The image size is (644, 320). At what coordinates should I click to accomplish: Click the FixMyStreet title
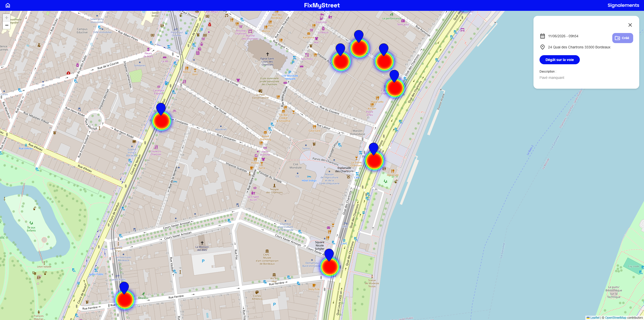322,5
